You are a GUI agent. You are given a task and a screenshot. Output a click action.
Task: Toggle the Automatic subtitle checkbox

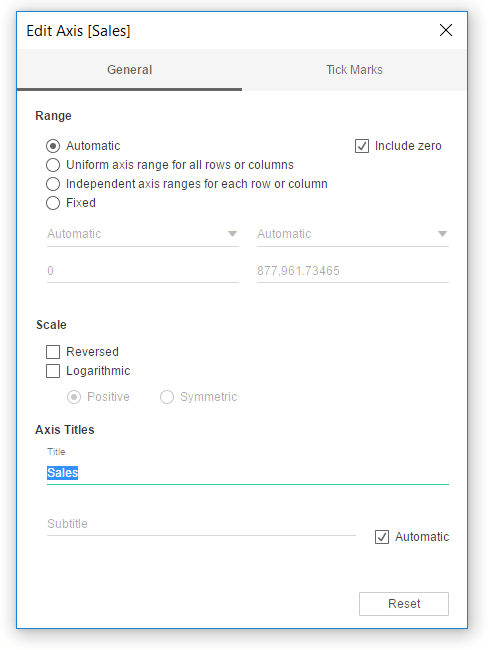[x=382, y=537]
